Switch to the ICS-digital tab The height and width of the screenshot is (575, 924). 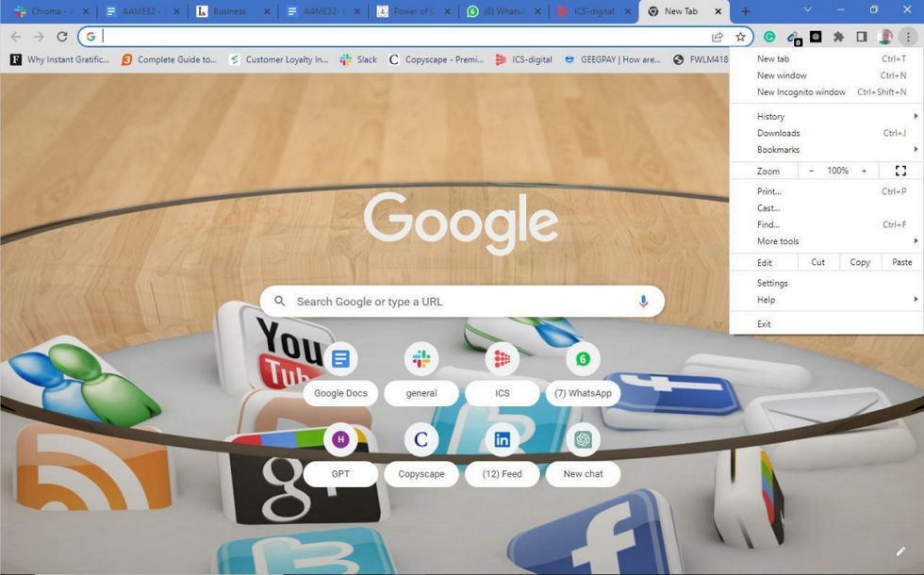pos(593,11)
